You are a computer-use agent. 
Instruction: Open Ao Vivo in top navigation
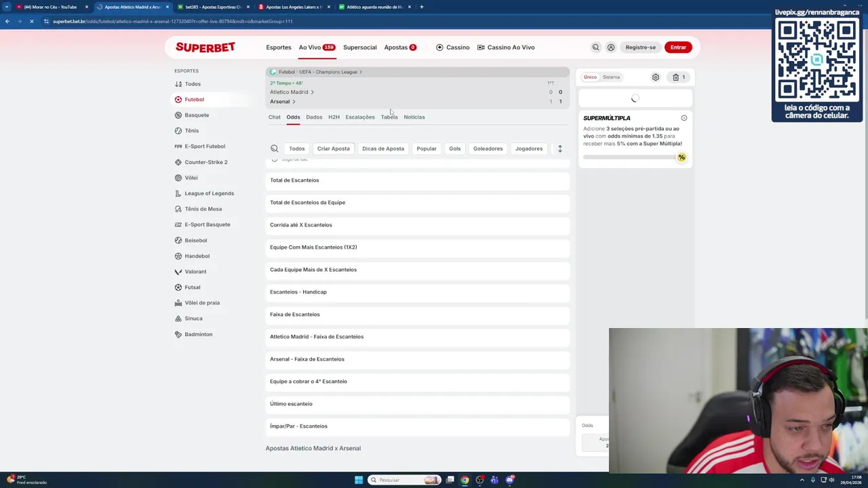coord(317,47)
